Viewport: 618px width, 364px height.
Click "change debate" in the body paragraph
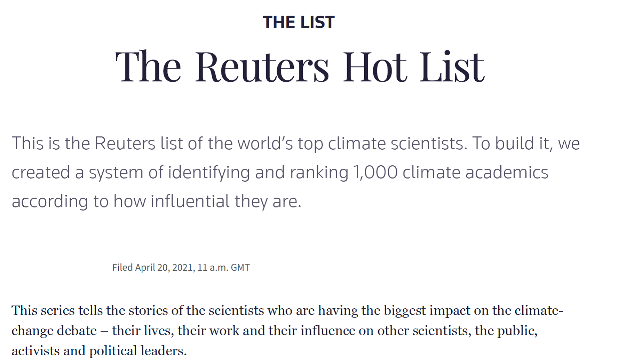54,331
